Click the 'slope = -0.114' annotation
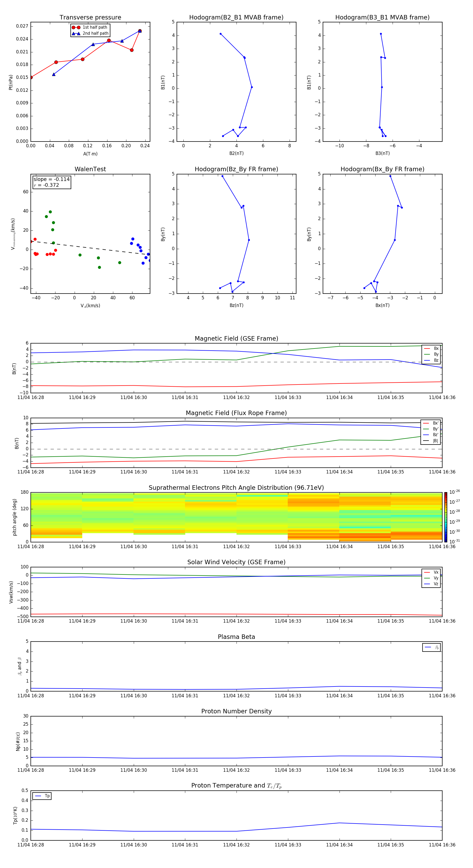 tap(52, 179)
